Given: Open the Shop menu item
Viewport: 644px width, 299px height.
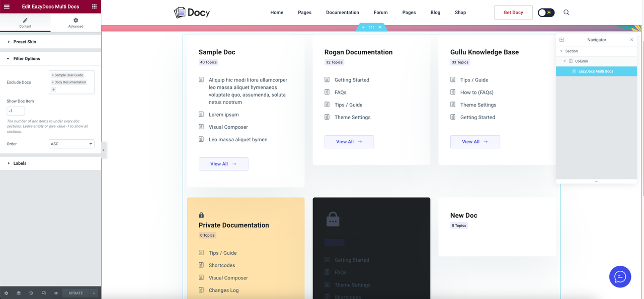Looking at the screenshot, I should click(x=460, y=13).
